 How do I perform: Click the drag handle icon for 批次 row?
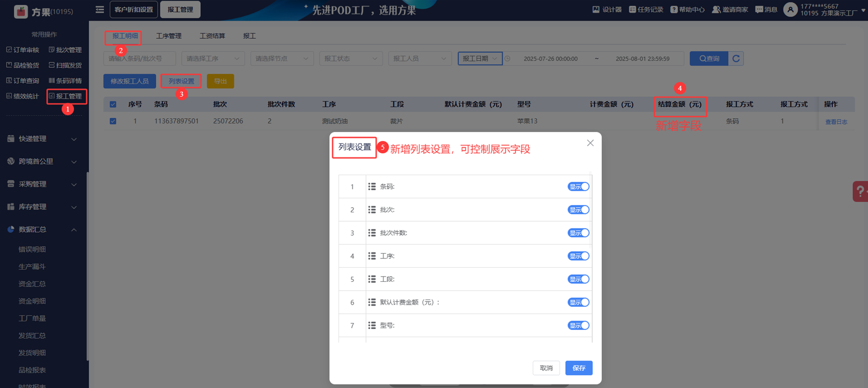[x=372, y=210]
